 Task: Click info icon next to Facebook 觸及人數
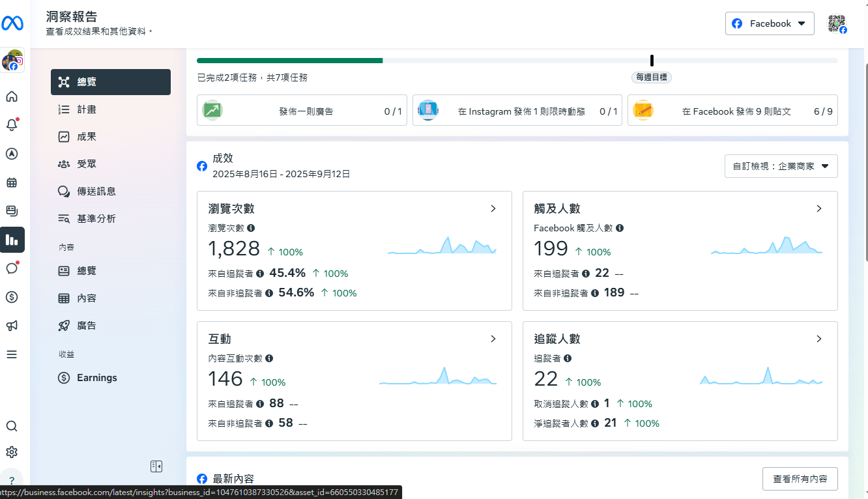(x=620, y=228)
